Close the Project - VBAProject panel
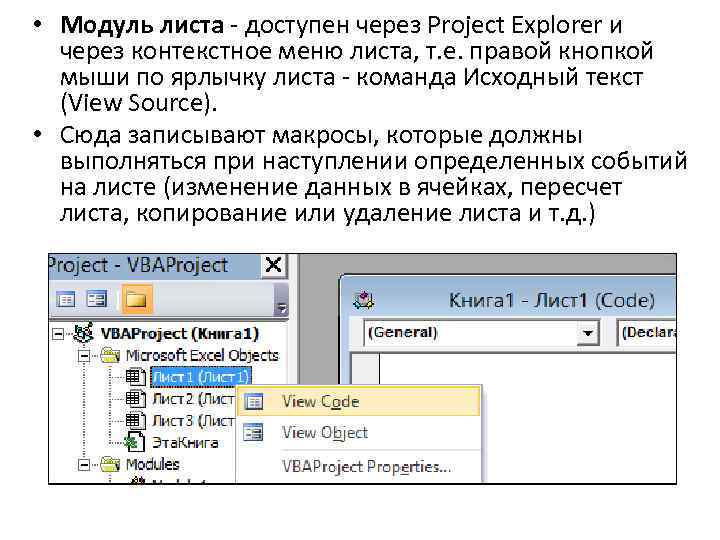The height and width of the screenshot is (540, 720). pos(274,265)
